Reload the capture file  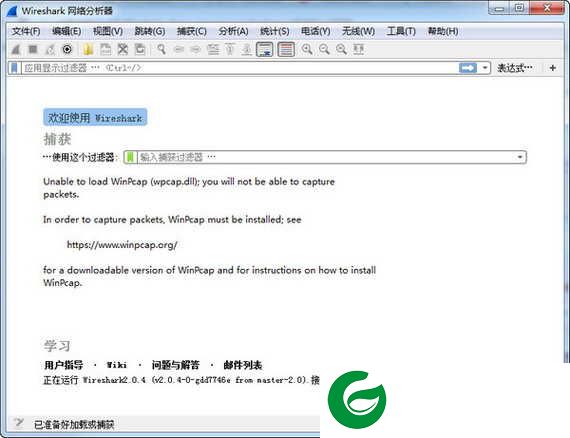tap(140, 49)
